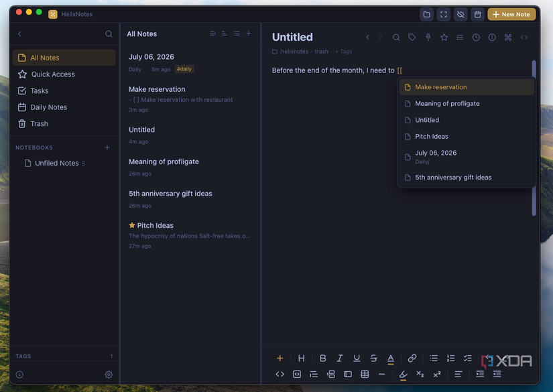Star the note for Quick Access
Screen dimensions: 553x392
tap(444, 38)
